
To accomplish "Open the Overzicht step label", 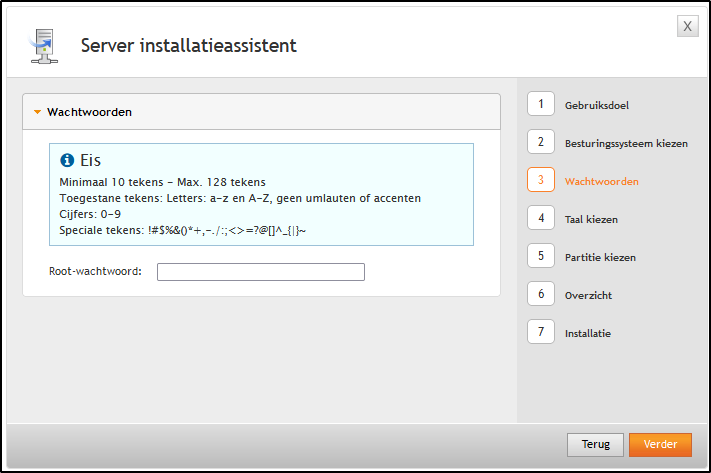I will 589,296.
